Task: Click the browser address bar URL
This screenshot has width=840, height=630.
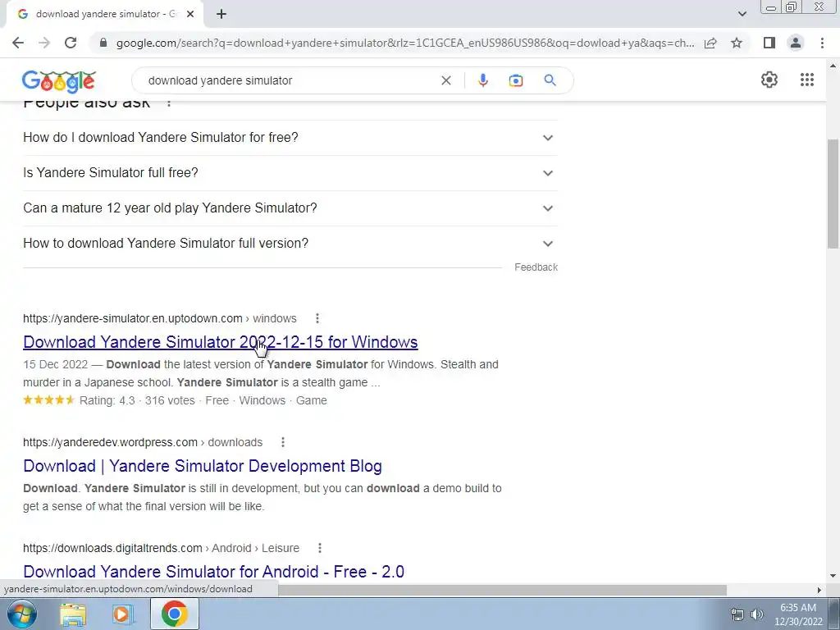Action: pos(405,43)
